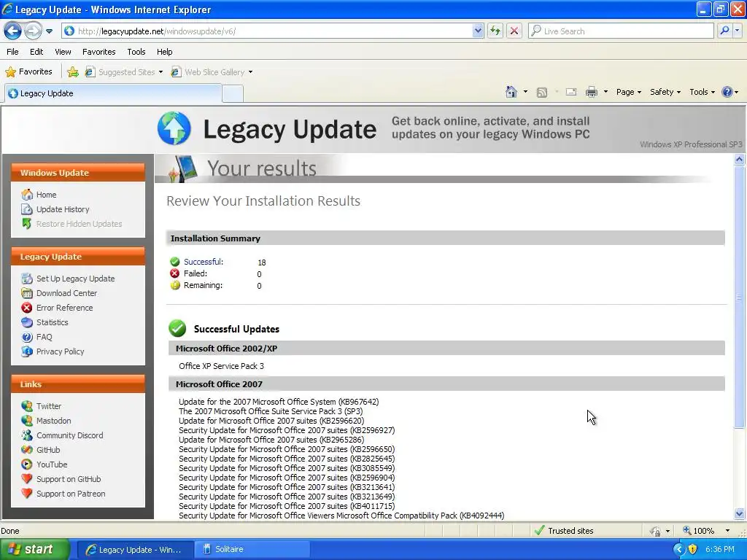Open the Edit menu
Screen dimensions: 747x560
pyautogui.click(x=36, y=52)
